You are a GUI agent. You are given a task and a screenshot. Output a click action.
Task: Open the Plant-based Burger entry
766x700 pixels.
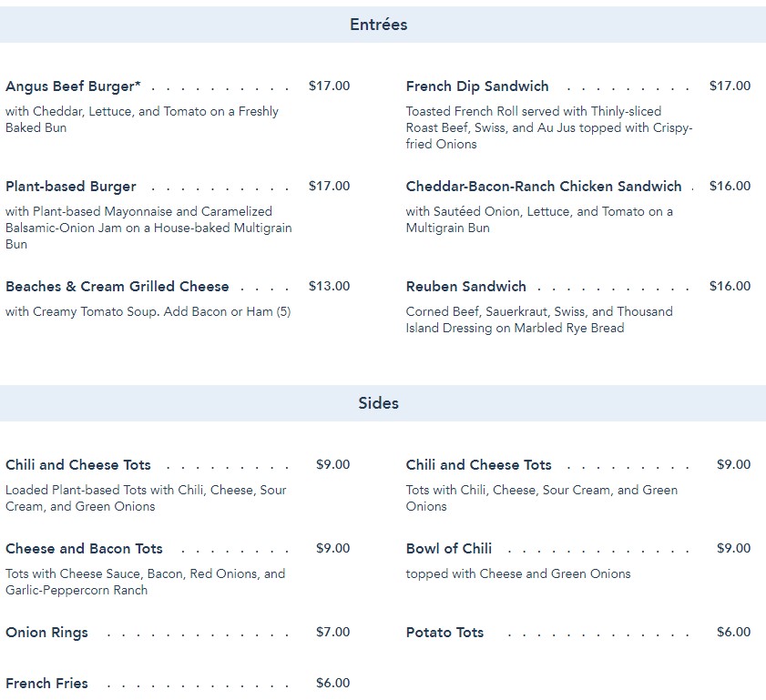pos(70,187)
